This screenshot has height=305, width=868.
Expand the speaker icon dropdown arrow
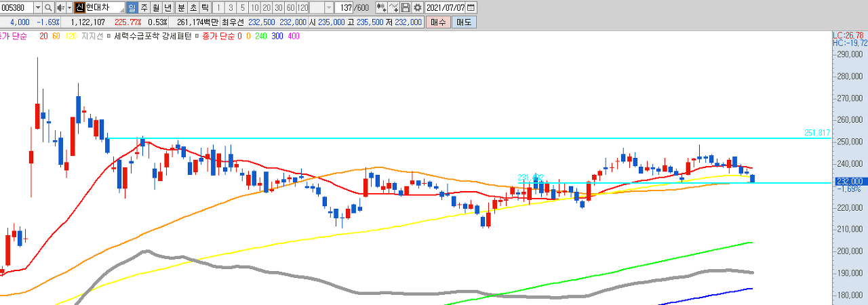coord(69,7)
